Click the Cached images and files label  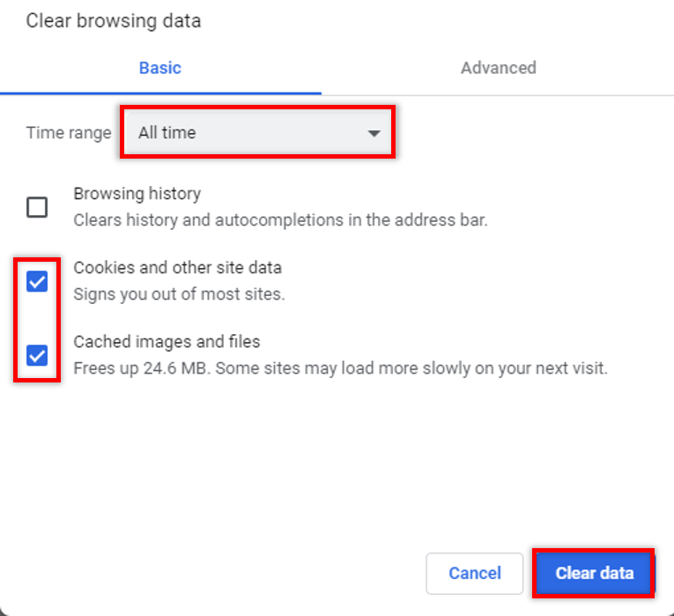tap(167, 342)
